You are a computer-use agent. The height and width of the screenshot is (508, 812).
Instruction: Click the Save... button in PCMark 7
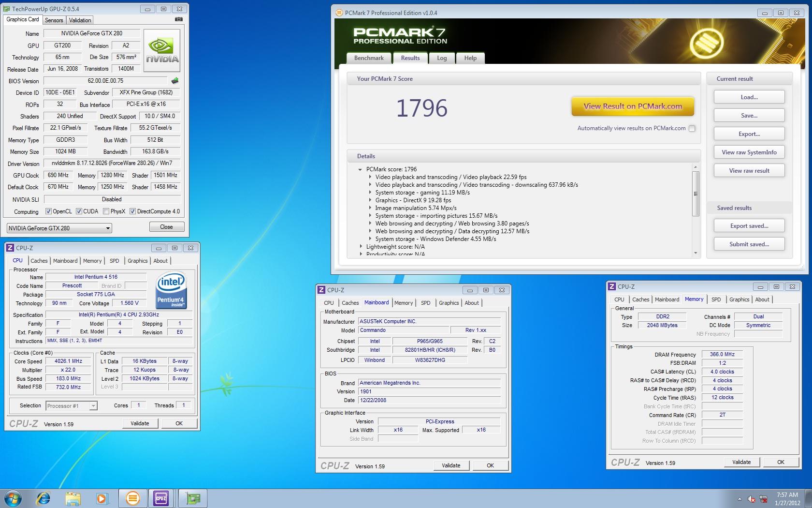tap(749, 116)
